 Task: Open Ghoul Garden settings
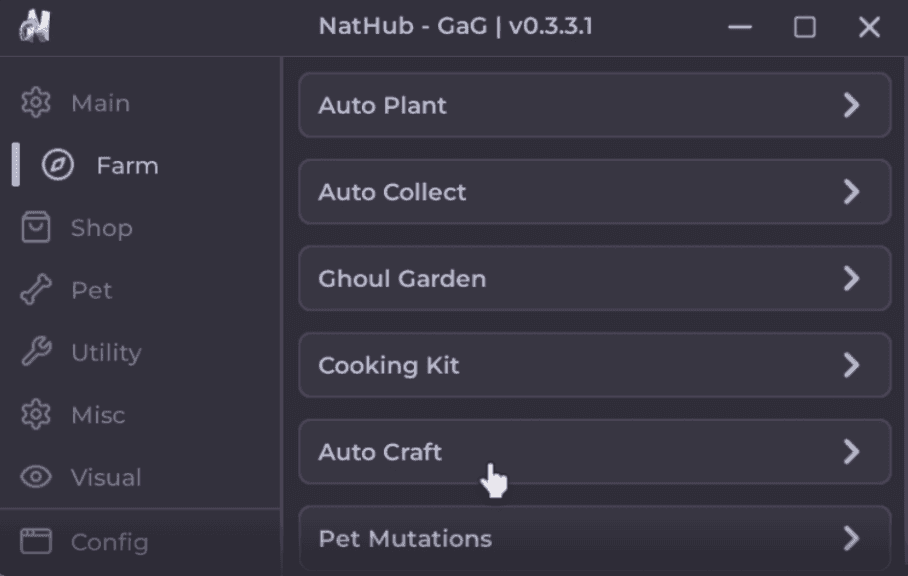click(594, 279)
